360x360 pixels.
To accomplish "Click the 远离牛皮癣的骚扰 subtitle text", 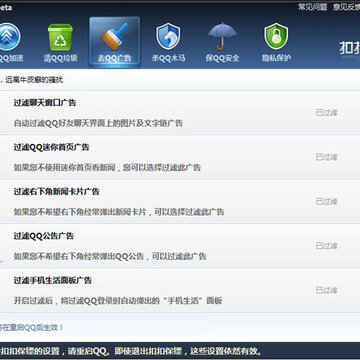I will click(34, 80).
